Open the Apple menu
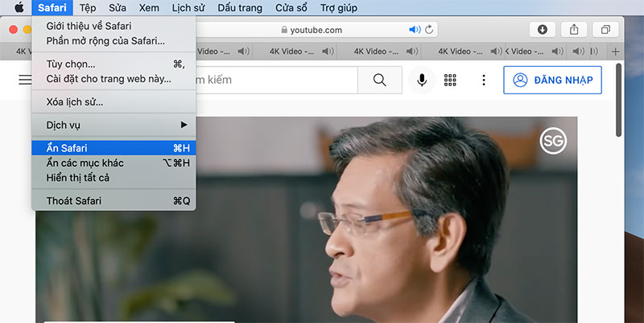644x323 pixels. click(19, 7)
